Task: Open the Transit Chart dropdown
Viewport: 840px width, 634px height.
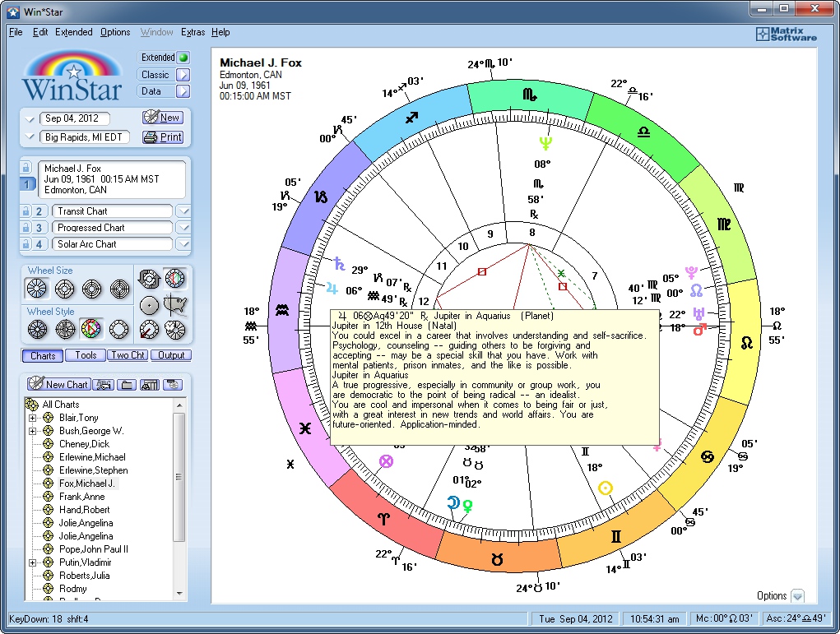Action: click(x=183, y=211)
